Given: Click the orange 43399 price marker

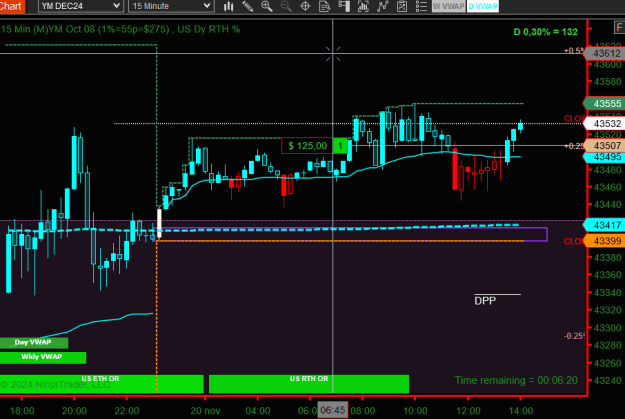Looking at the screenshot, I should (605, 241).
